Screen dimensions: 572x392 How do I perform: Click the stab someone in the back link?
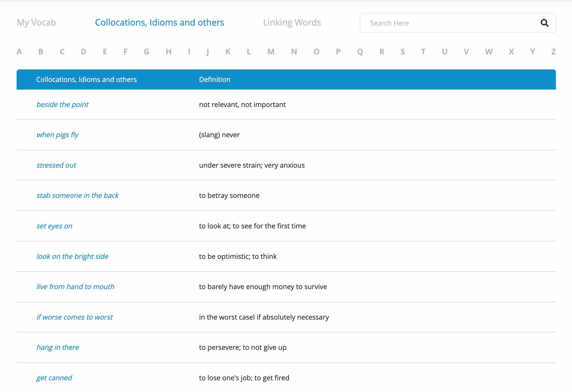(x=78, y=195)
